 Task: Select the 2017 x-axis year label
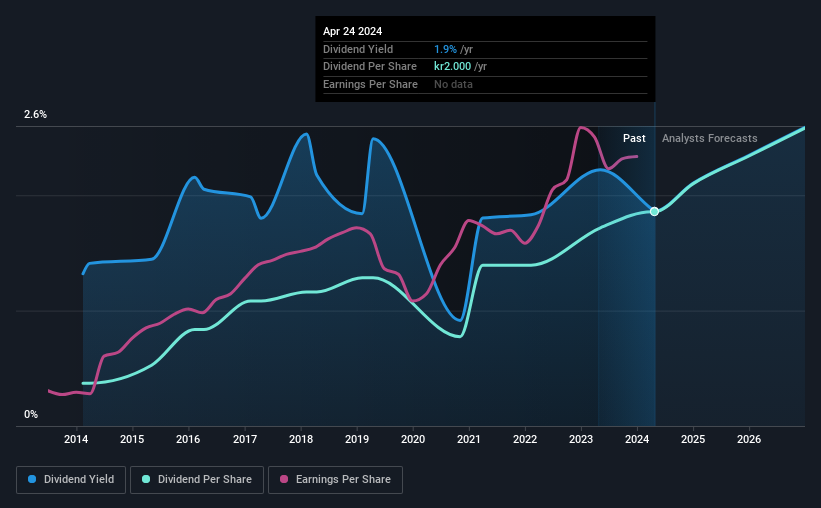click(245, 439)
